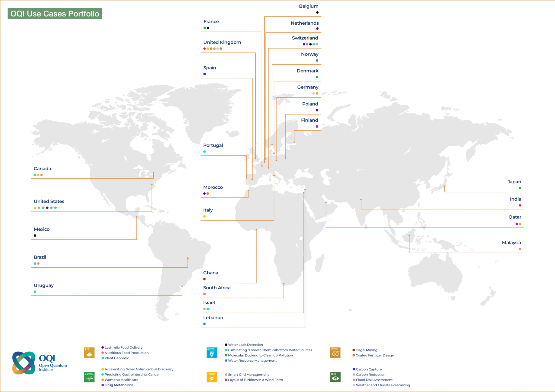Viewport: 555px width, 392px height.
Task: Click the Brazil country label
Action: 40,257
